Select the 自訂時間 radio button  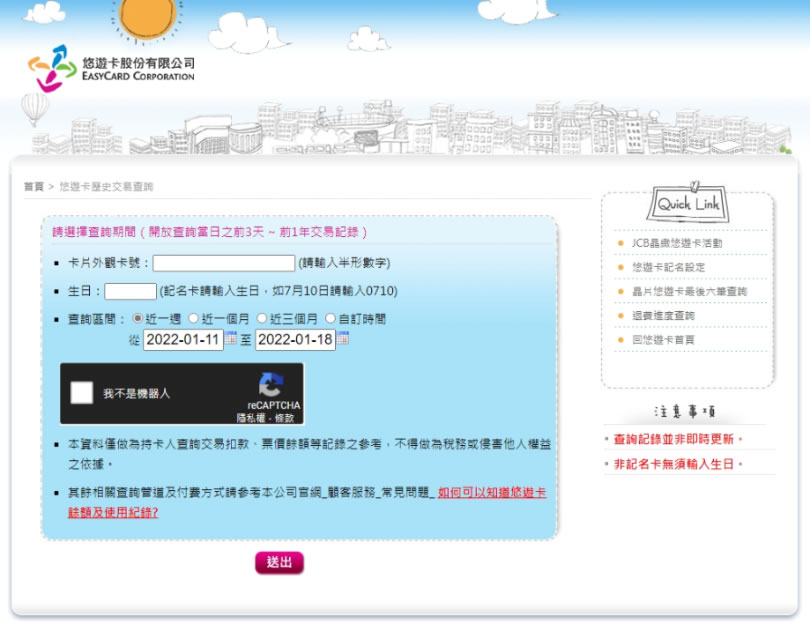330,318
